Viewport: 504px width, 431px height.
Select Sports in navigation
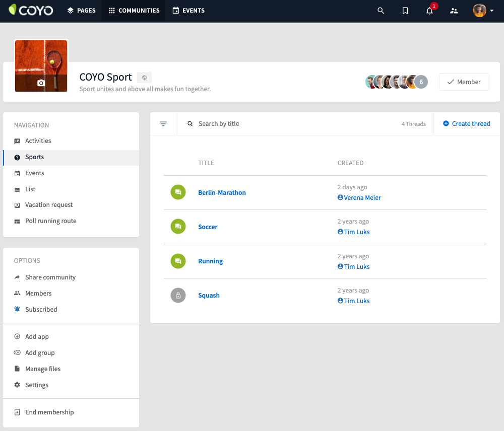click(71, 157)
